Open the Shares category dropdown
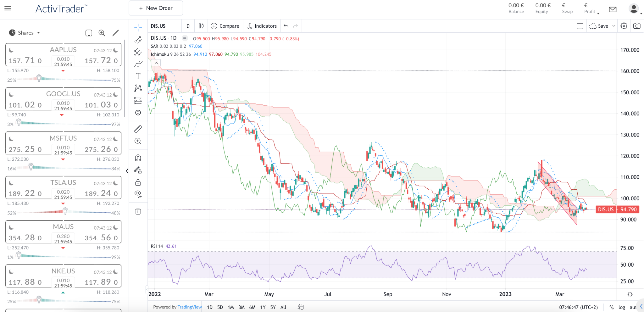 (x=25, y=33)
